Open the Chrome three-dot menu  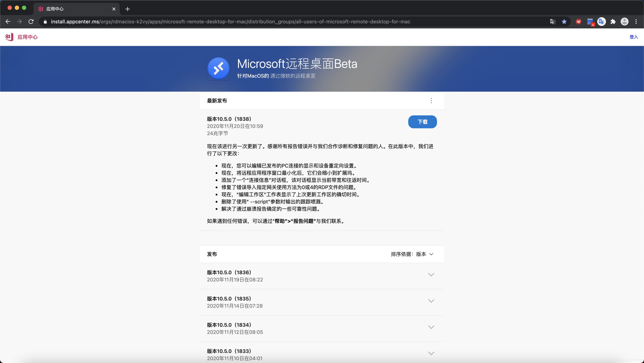coord(636,22)
